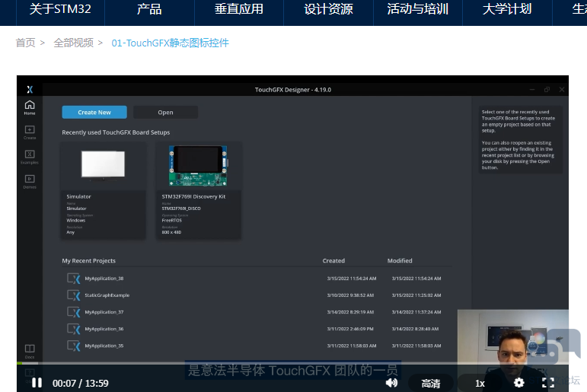Change playback speed from 1x
Viewport: 587px width, 392px height.
(480, 383)
